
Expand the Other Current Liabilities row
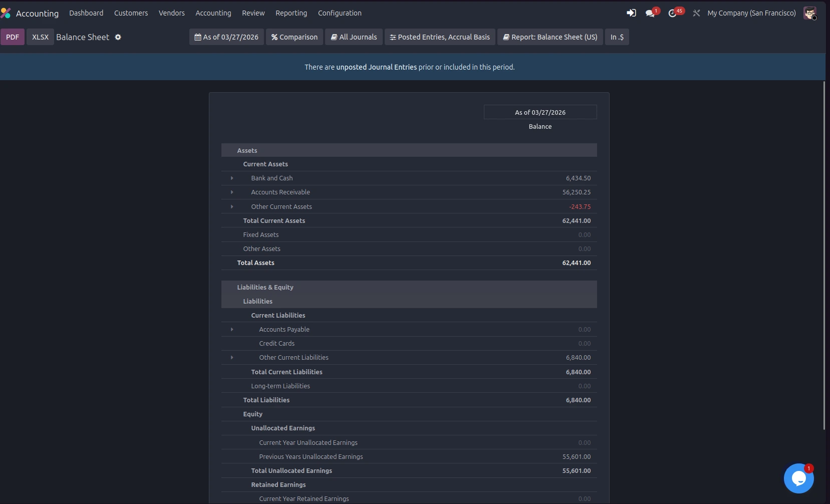coord(232,358)
